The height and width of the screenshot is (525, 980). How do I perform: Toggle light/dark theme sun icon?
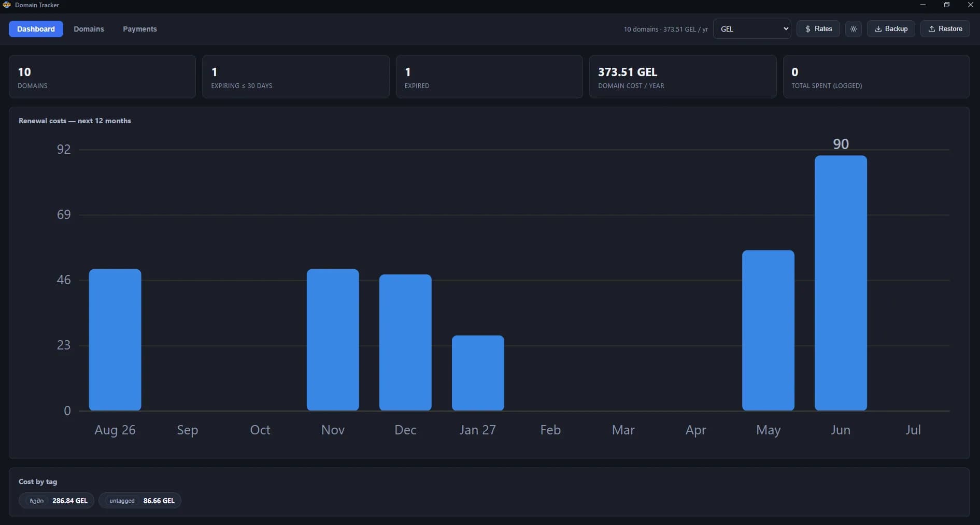pyautogui.click(x=854, y=29)
